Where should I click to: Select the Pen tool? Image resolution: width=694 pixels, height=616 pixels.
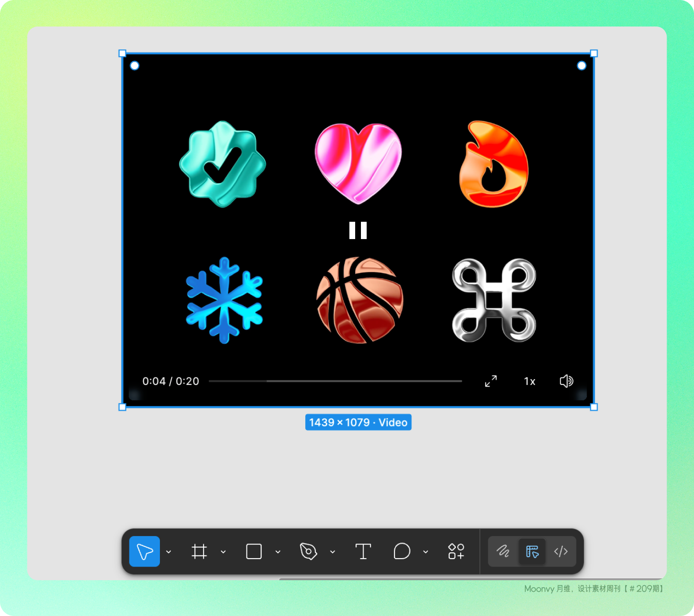point(308,551)
